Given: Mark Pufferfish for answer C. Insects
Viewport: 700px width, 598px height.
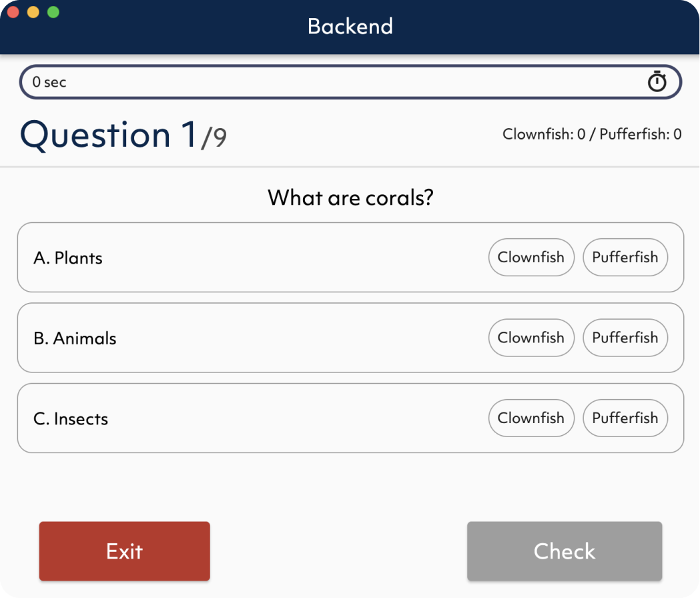Looking at the screenshot, I should [625, 418].
